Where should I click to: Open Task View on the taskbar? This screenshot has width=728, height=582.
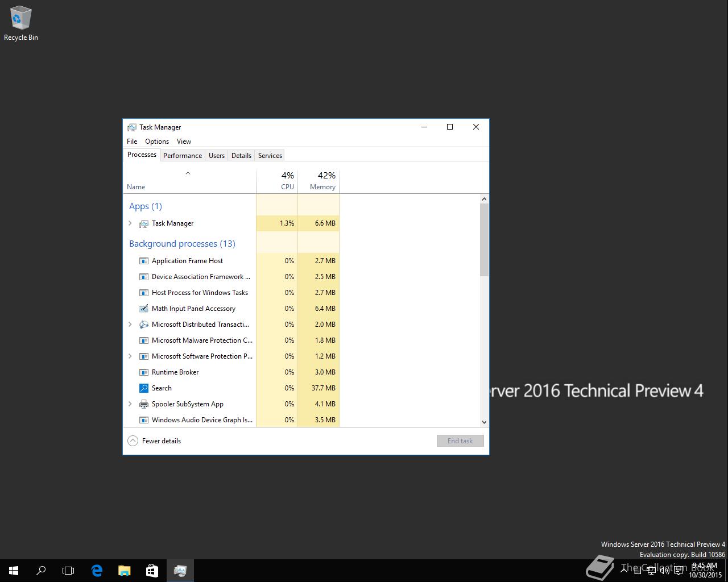pyautogui.click(x=68, y=571)
